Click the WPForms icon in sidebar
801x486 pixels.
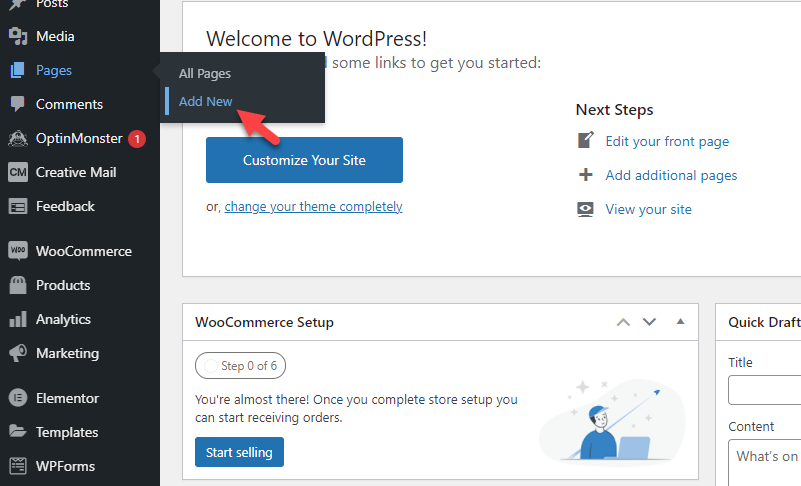(x=18, y=466)
